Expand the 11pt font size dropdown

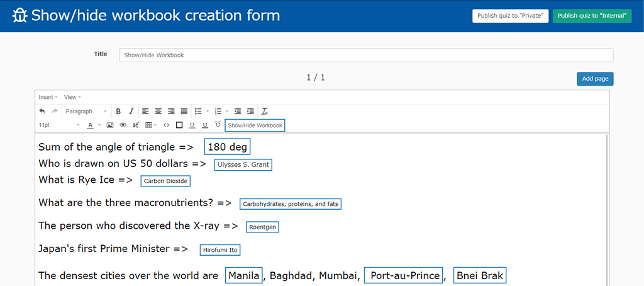click(x=59, y=125)
